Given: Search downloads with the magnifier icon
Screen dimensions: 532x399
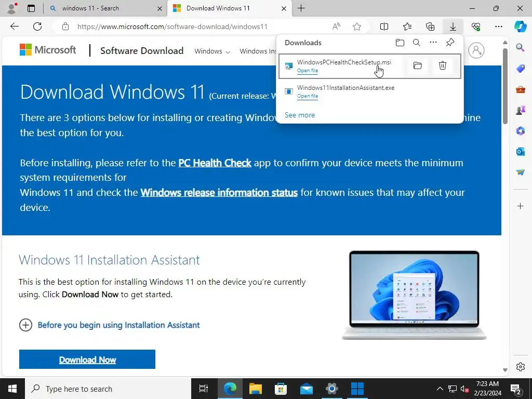Looking at the screenshot, I should [x=417, y=43].
